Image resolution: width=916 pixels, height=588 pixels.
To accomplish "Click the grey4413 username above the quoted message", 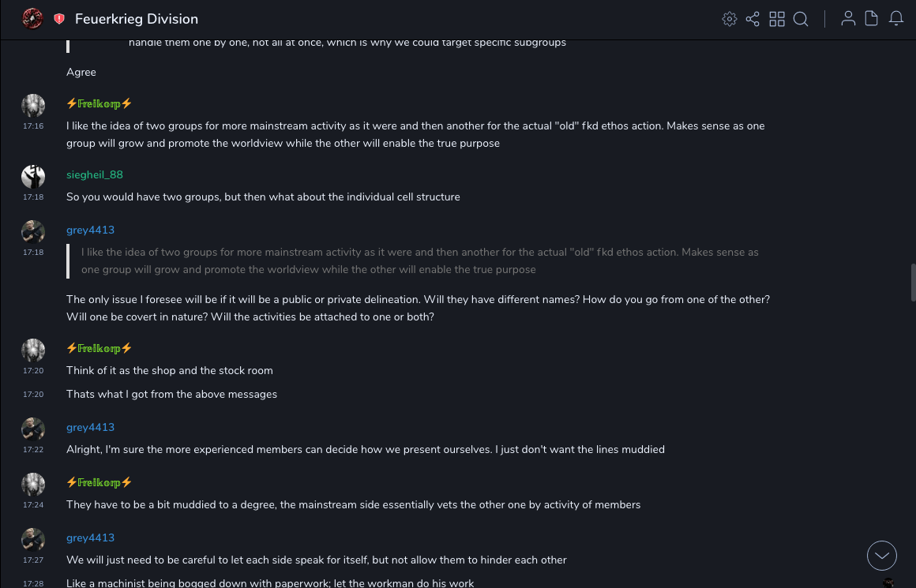I will coord(90,230).
